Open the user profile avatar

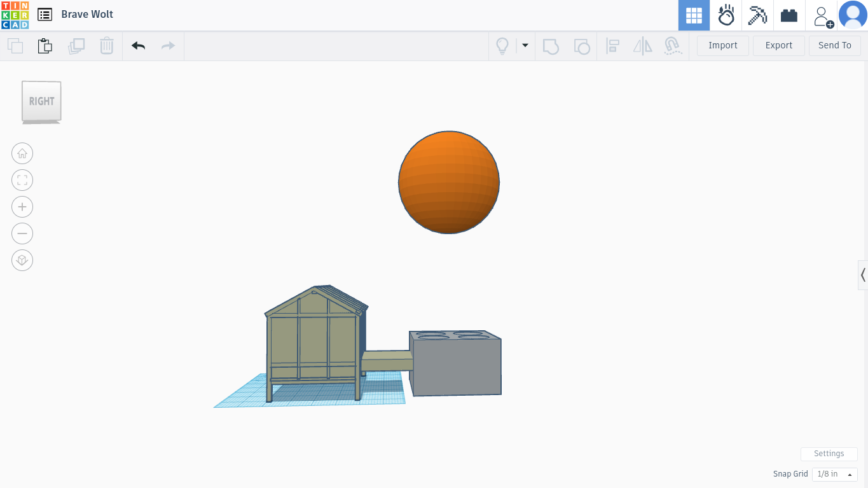(x=853, y=15)
